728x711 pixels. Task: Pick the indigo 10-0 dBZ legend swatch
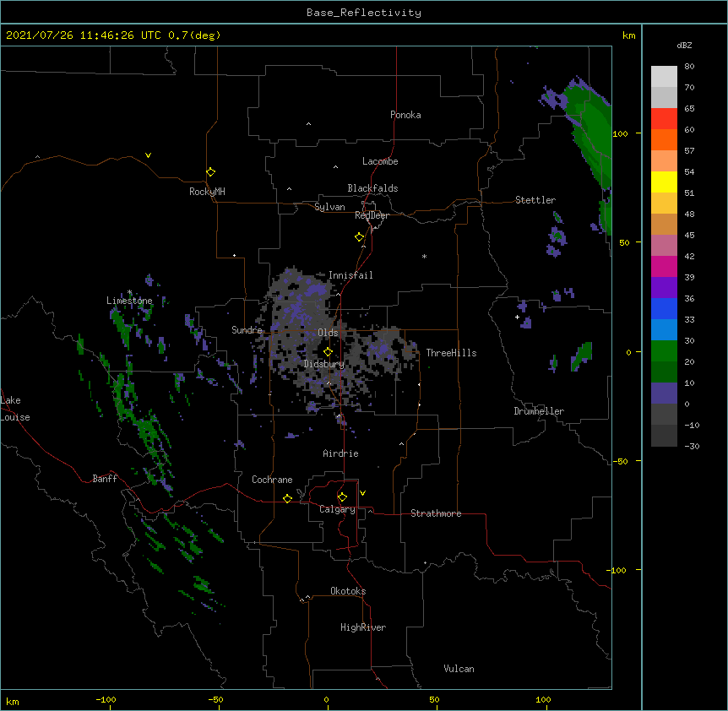click(664, 393)
